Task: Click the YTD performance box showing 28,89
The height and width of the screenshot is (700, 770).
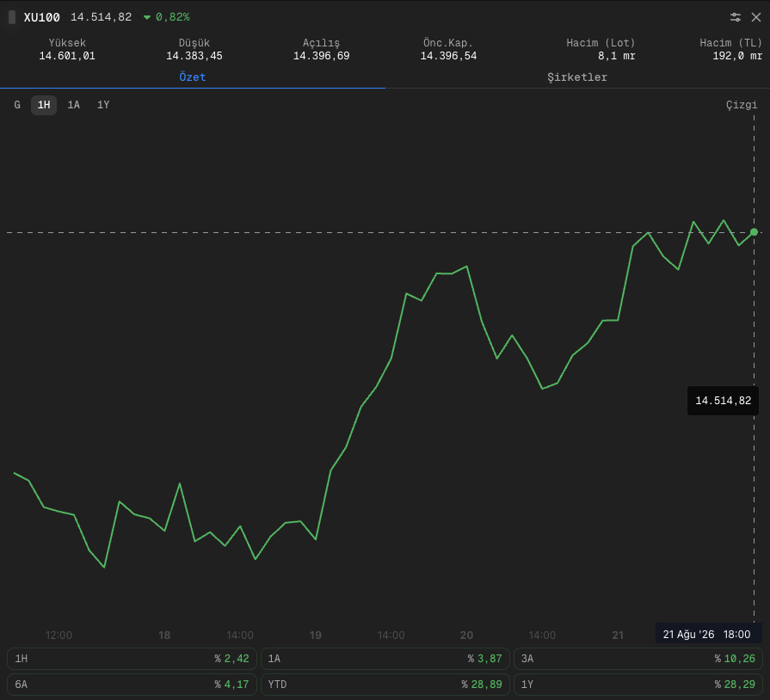Action: pos(385,684)
